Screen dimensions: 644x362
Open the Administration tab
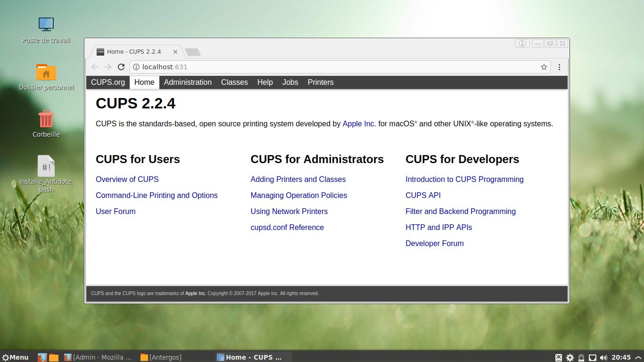[188, 82]
